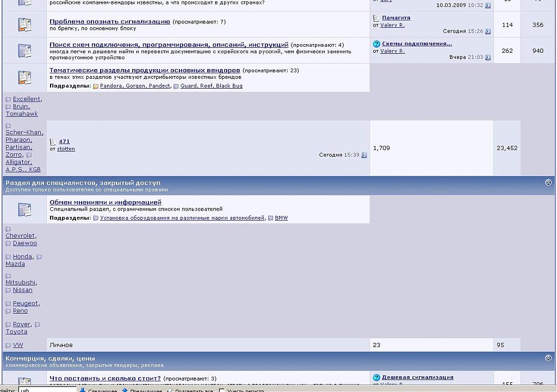Open Установка оборудования на различные марки

(x=182, y=218)
